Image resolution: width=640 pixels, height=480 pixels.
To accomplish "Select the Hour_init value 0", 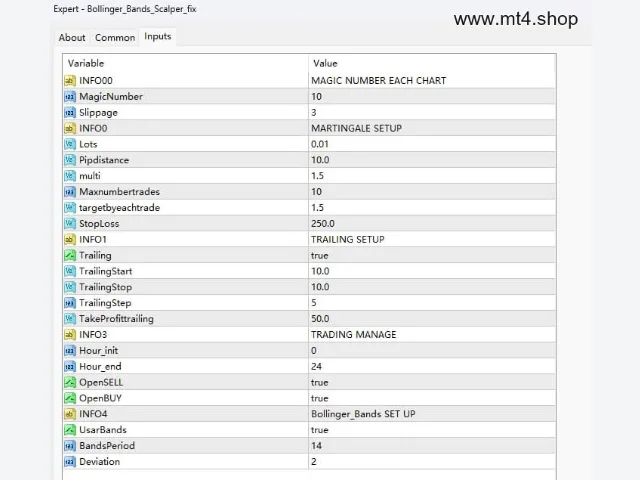I will pyautogui.click(x=313, y=351).
